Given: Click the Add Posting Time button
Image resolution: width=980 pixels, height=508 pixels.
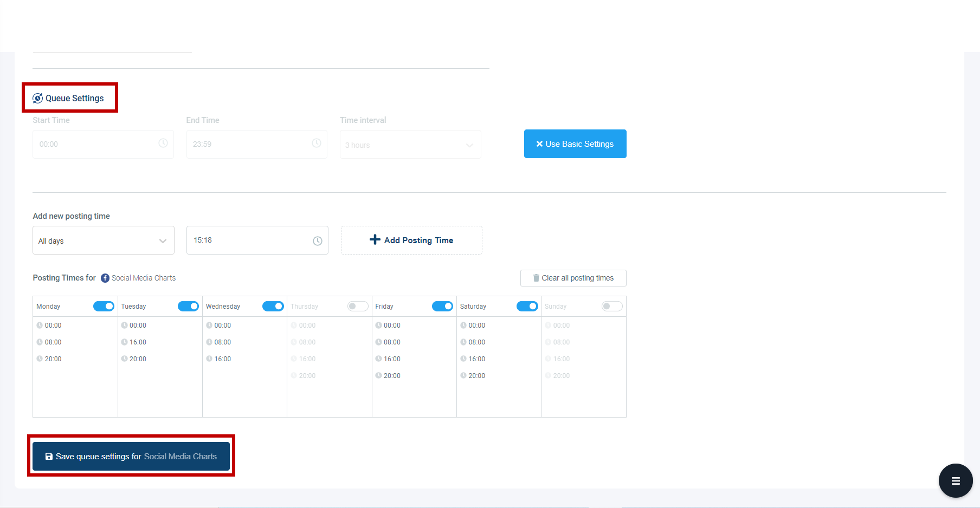Looking at the screenshot, I should [x=411, y=240].
